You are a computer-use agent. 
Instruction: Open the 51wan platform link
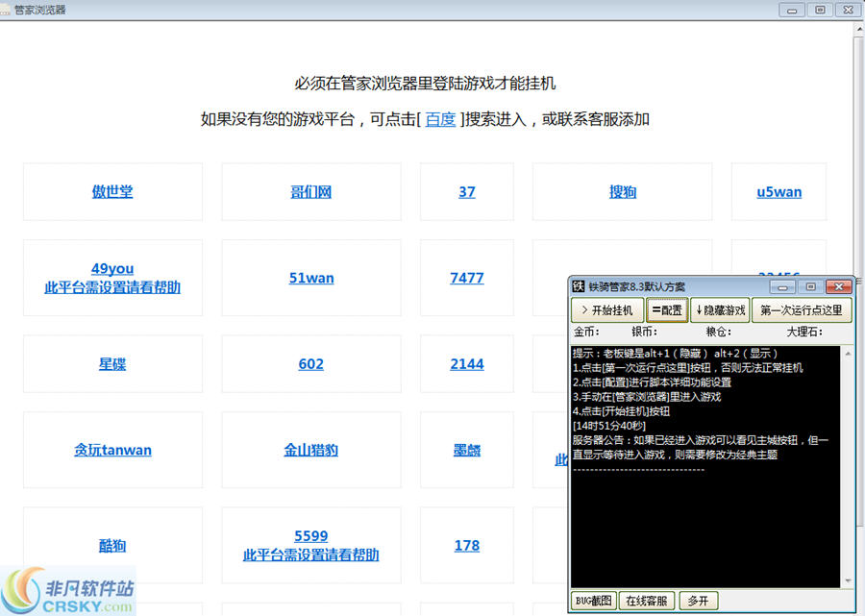(x=311, y=278)
